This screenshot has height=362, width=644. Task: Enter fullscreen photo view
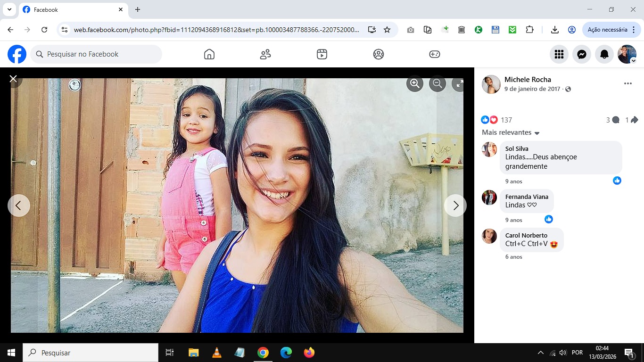(x=458, y=83)
